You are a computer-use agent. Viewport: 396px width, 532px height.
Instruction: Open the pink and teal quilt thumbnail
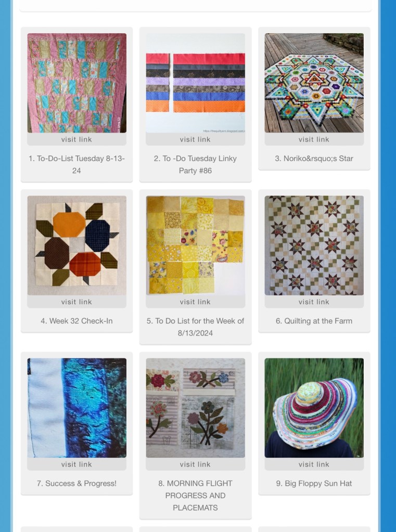coord(77,83)
